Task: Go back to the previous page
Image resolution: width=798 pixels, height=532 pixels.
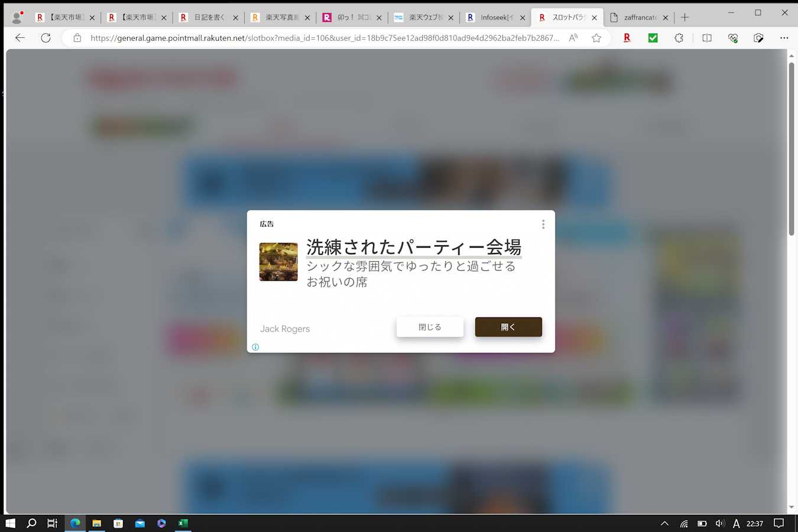Action: point(20,38)
